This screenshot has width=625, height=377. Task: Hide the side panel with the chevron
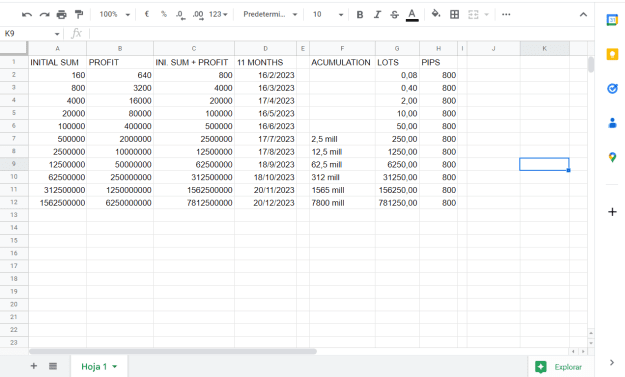click(612, 362)
